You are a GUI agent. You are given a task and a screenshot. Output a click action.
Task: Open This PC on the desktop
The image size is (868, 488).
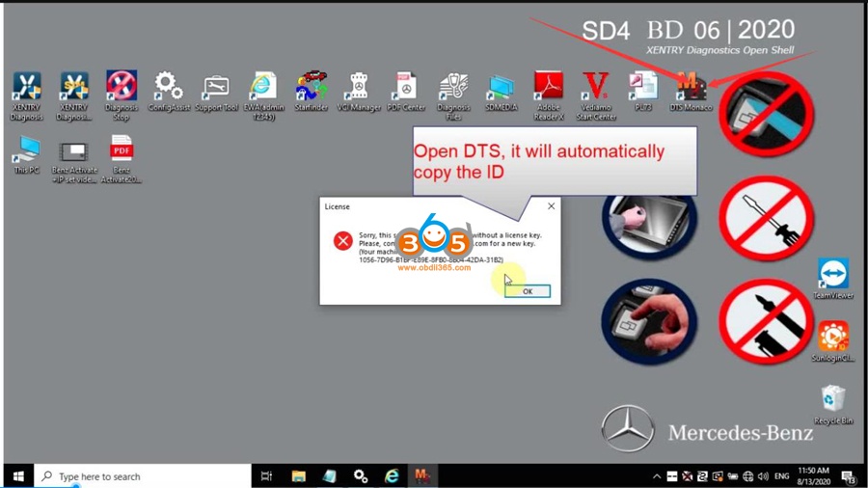pos(27,155)
